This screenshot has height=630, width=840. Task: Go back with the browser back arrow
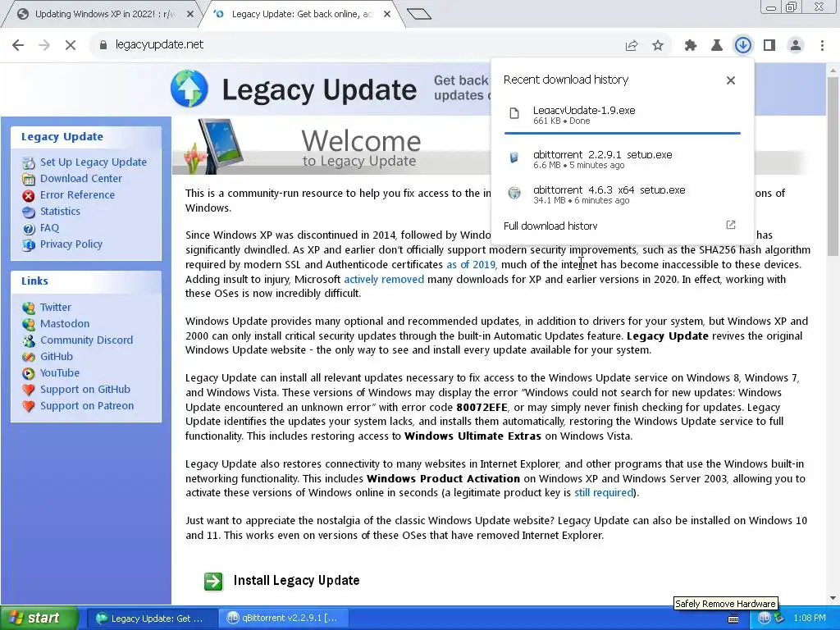18,45
